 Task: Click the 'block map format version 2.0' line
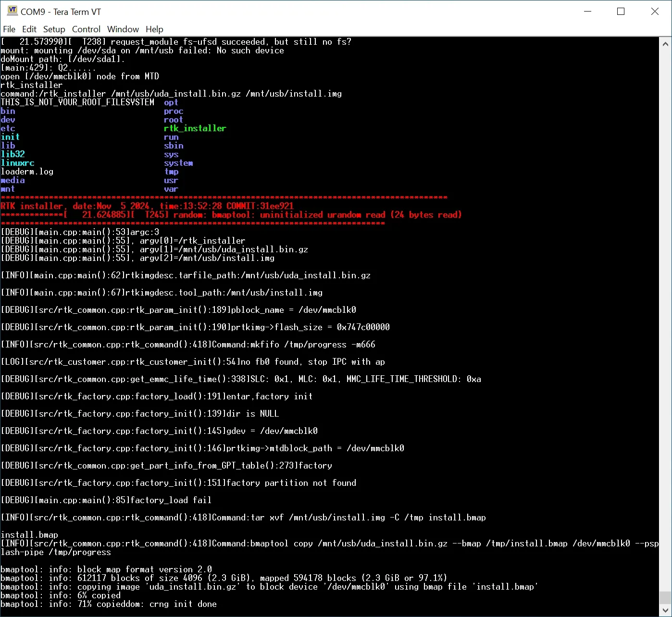point(106,569)
